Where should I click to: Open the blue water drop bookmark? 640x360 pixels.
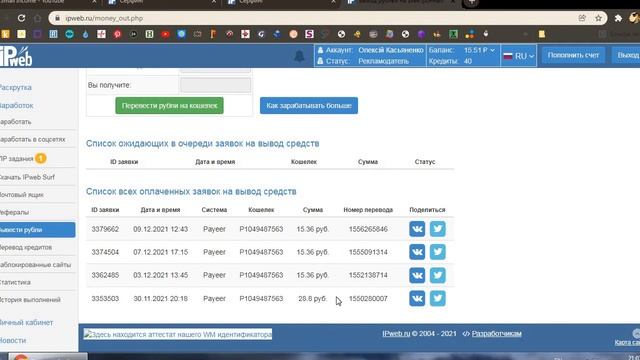pyautogui.click(x=85, y=34)
